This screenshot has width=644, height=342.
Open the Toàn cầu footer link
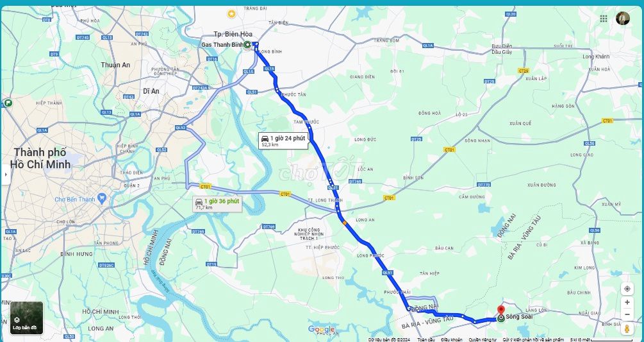pyautogui.click(x=426, y=339)
